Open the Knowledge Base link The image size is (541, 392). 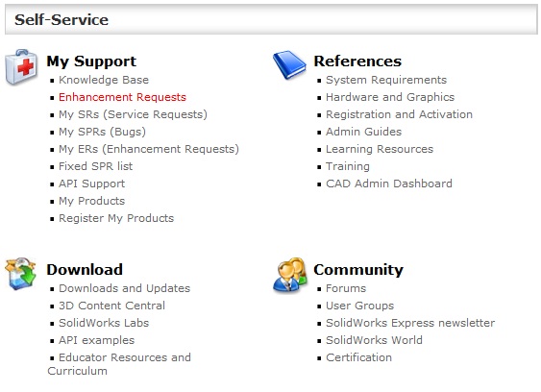click(x=104, y=80)
